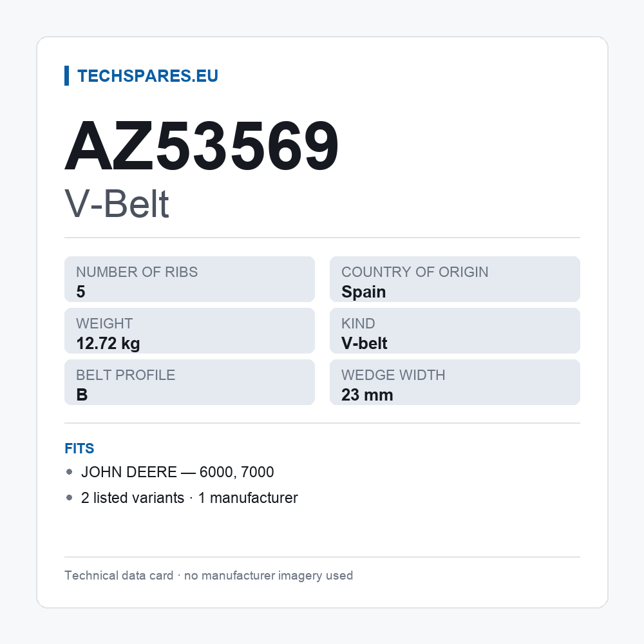Click the 23 mm value text
This screenshot has width=644, height=644.
click(x=367, y=395)
